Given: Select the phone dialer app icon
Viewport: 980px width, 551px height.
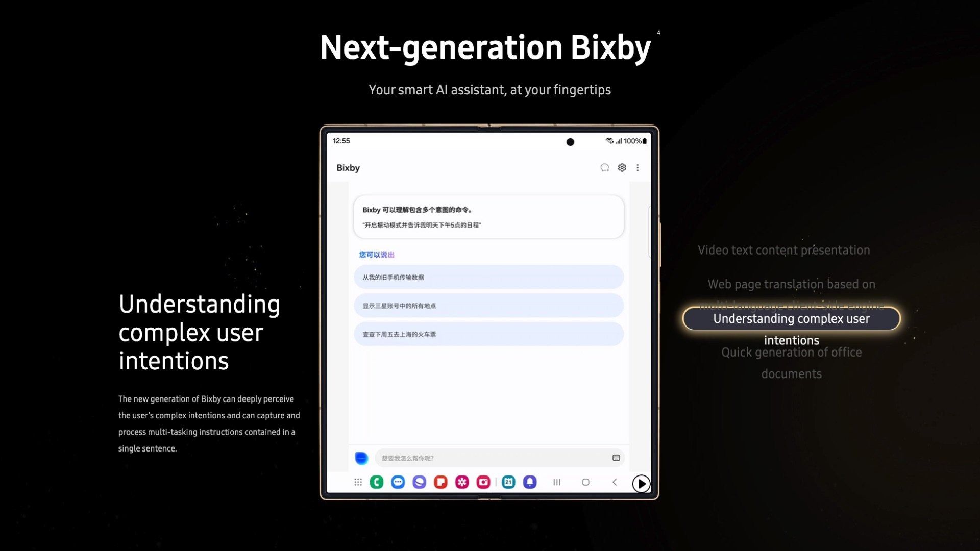Looking at the screenshot, I should pyautogui.click(x=376, y=482).
